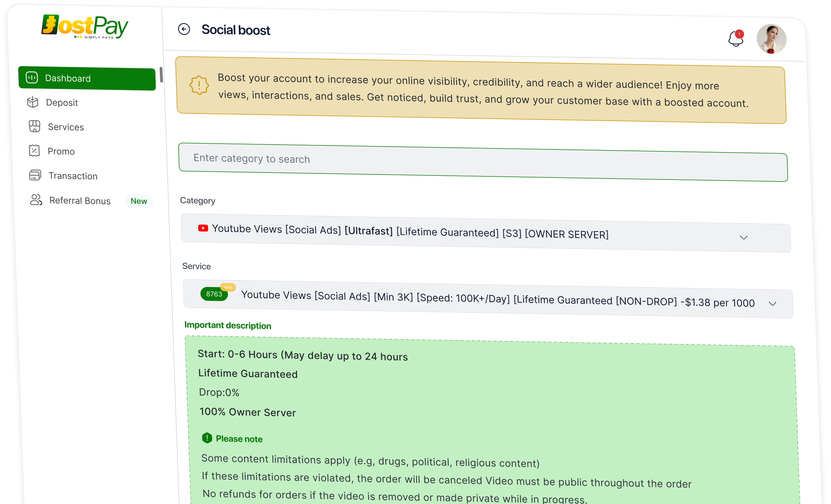Click the Services store icon
831x504 pixels.
35,126
